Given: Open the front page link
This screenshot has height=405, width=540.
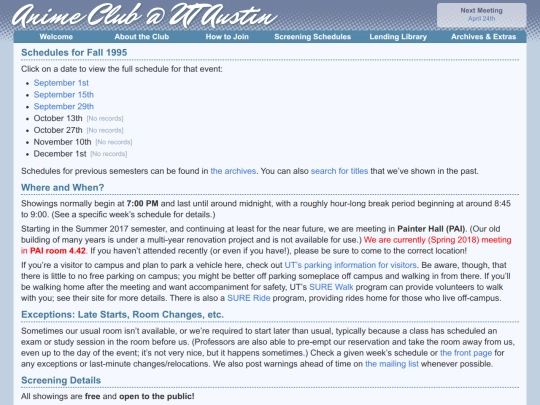Looking at the screenshot, I should (466, 353).
